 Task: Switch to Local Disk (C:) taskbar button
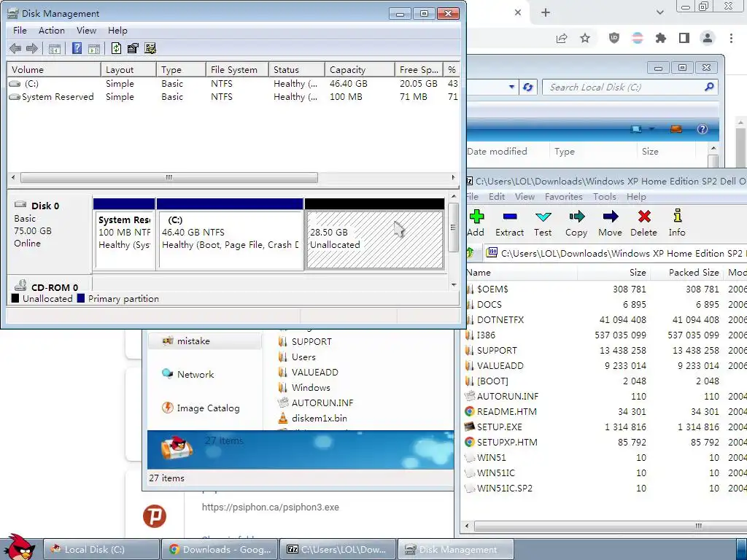[x=101, y=550]
